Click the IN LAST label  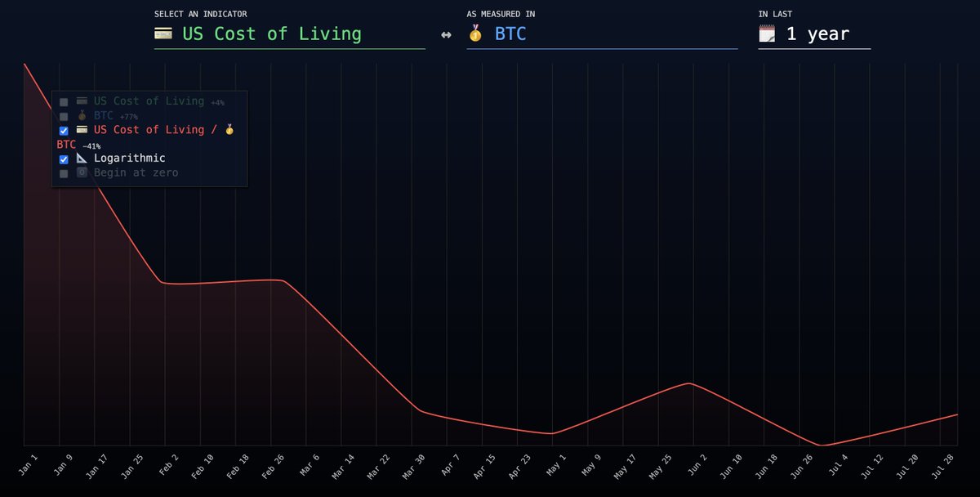pos(775,14)
